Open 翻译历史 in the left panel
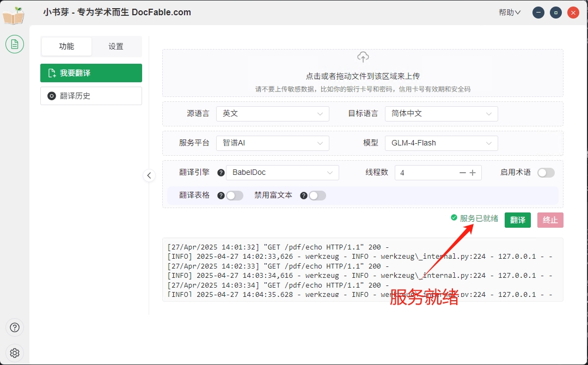This screenshot has height=365, width=588. coord(91,96)
